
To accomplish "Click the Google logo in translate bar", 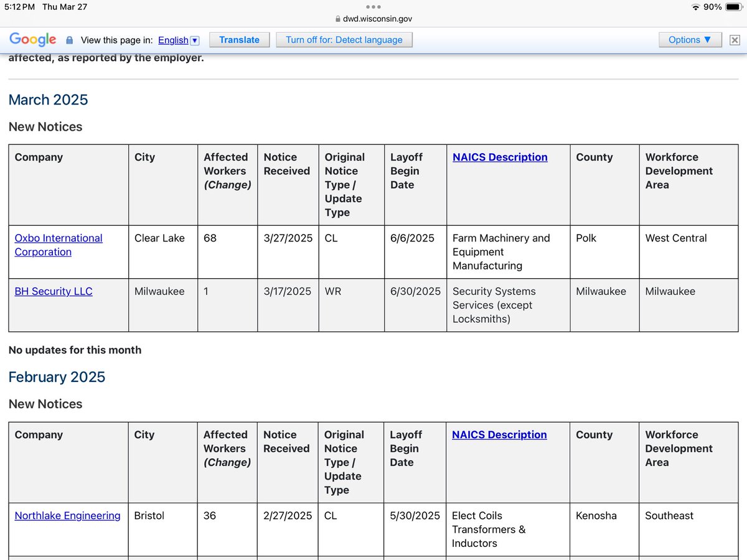I will (33, 40).
